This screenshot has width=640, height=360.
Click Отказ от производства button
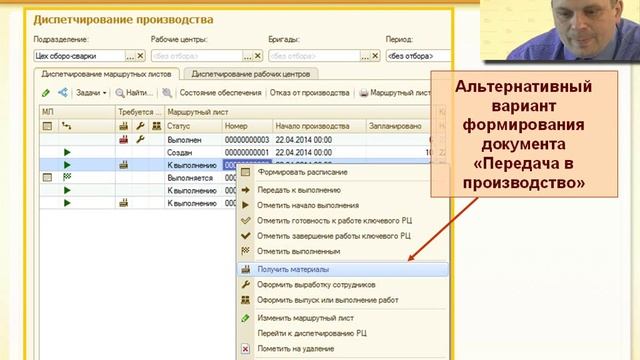(309, 93)
